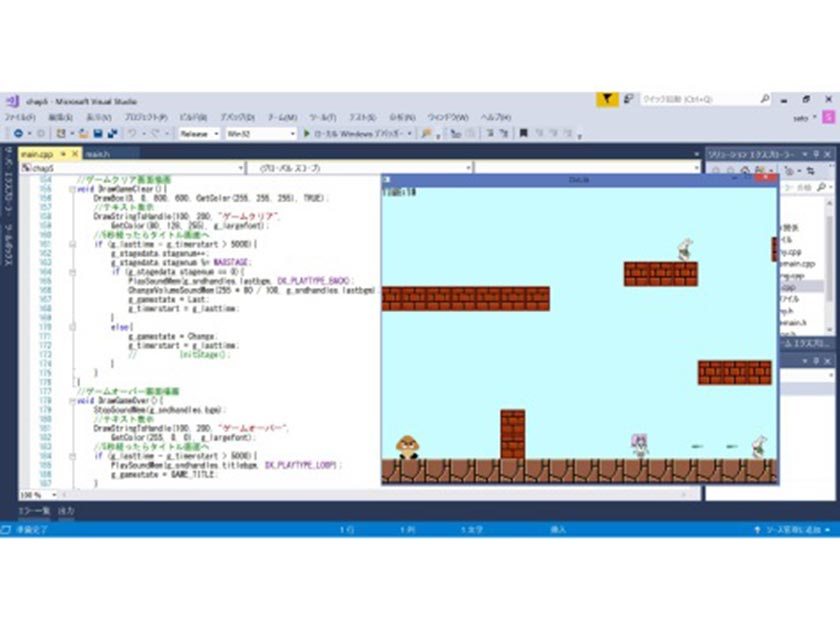Collapse the DrawGameOver function block
The image size is (840, 630).
(72, 401)
